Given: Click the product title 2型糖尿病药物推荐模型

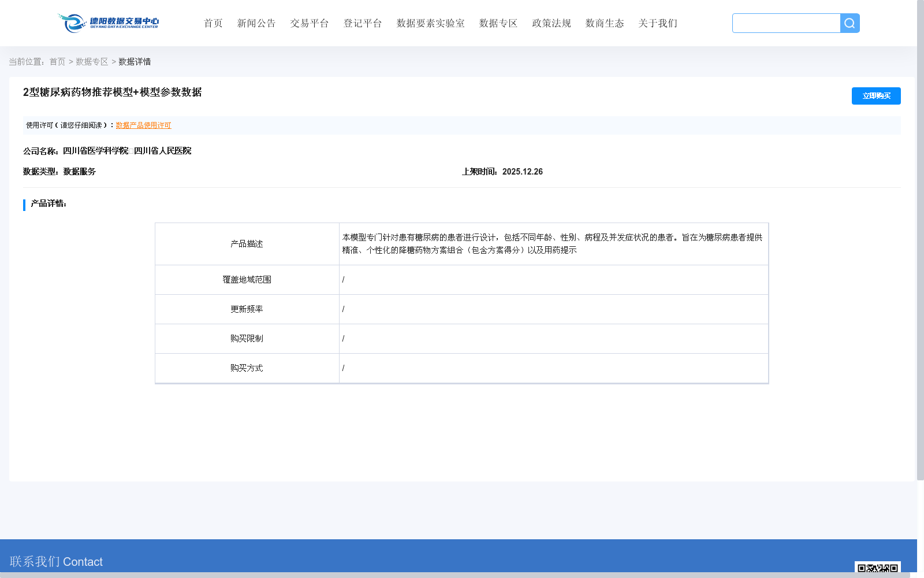Looking at the screenshot, I should pos(112,92).
